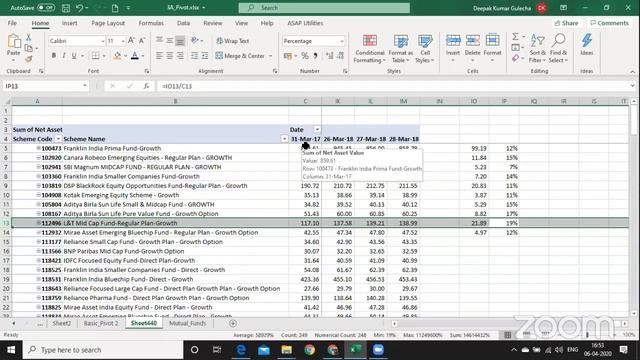Open Find & Select menu

[x=558, y=49]
